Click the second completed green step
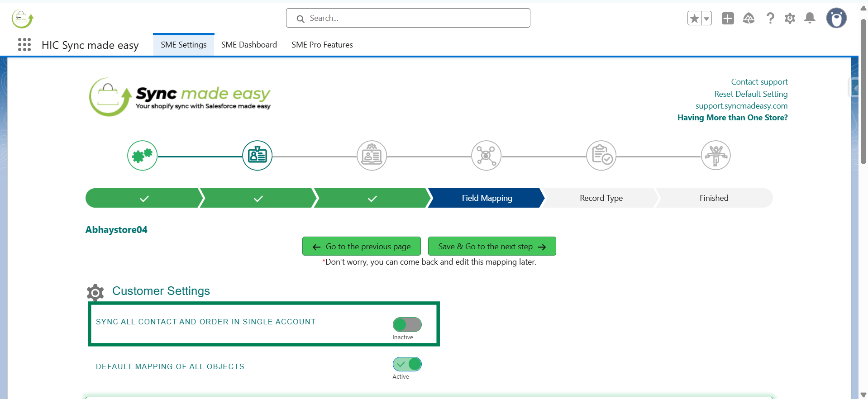This screenshot has width=868, height=399. point(258,198)
